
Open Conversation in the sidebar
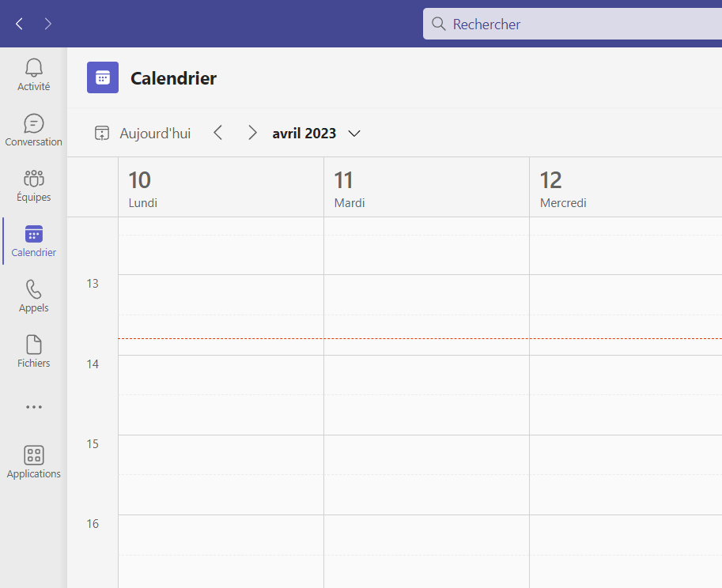pyautogui.click(x=34, y=130)
